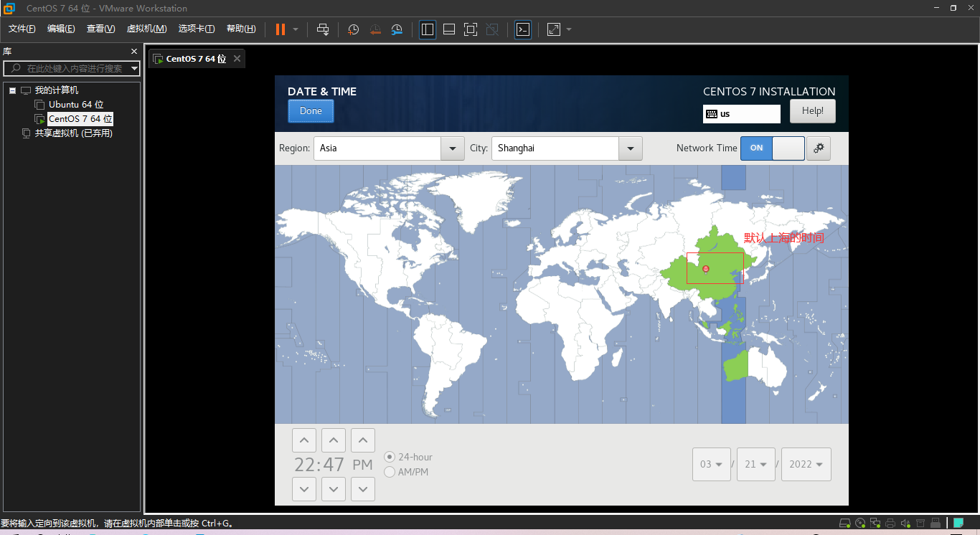Open the 文件(F) menu
This screenshot has width=980, height=535.
click(22, 29)
